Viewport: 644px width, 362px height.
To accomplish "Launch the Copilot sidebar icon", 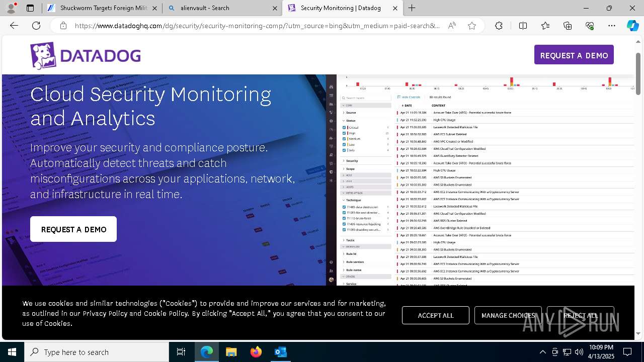I will (632, 26).
